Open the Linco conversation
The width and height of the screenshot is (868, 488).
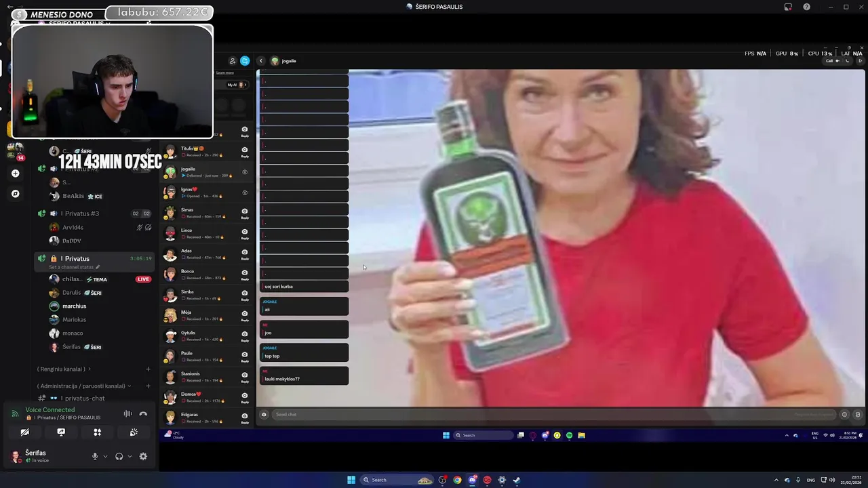coord(207,233)
